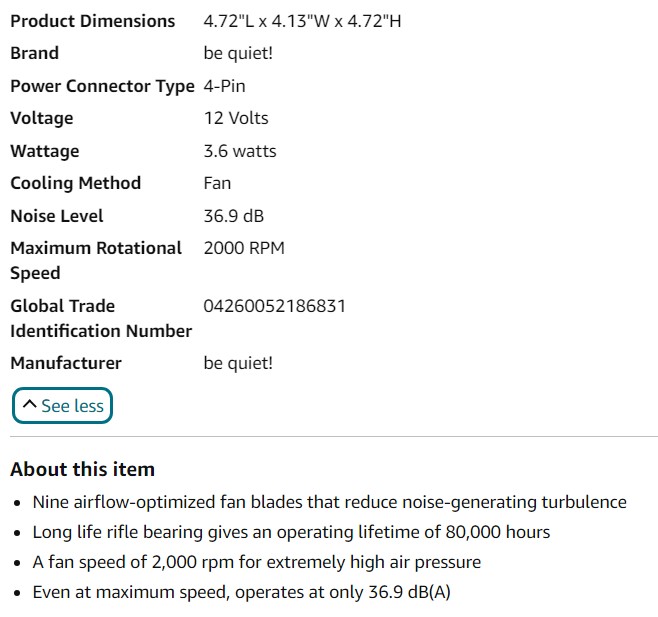
Task: Click the trade number 04260052186831
Action: click(x=274, y=306)
